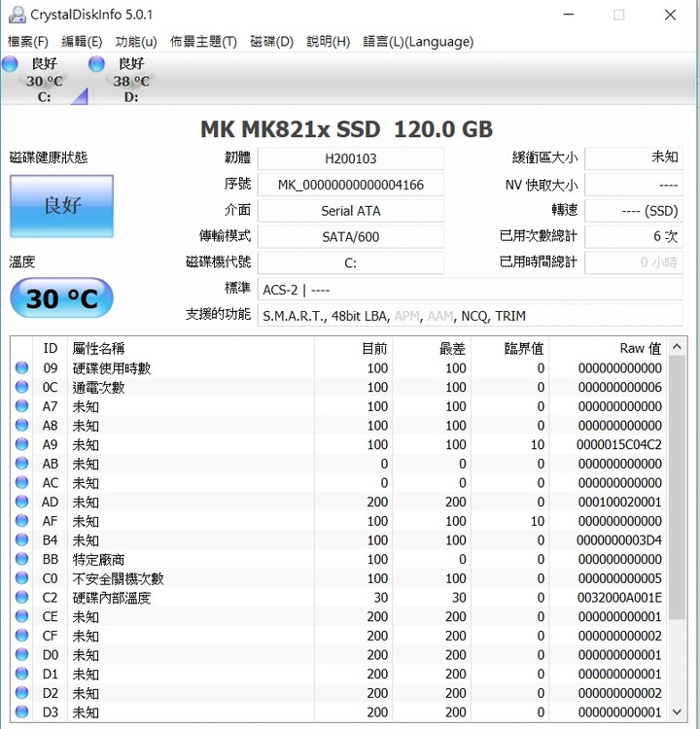Open the 編輯(E) menu

coord(82,42)
